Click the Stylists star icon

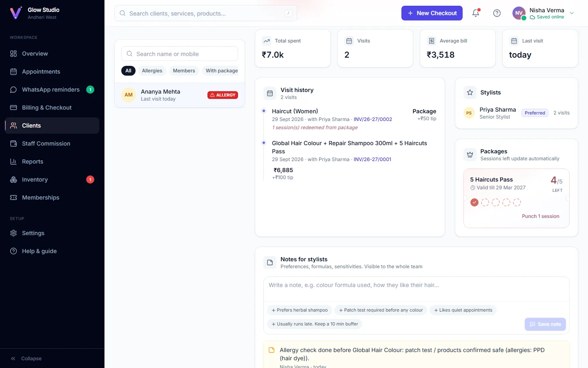tap(470, 92)
